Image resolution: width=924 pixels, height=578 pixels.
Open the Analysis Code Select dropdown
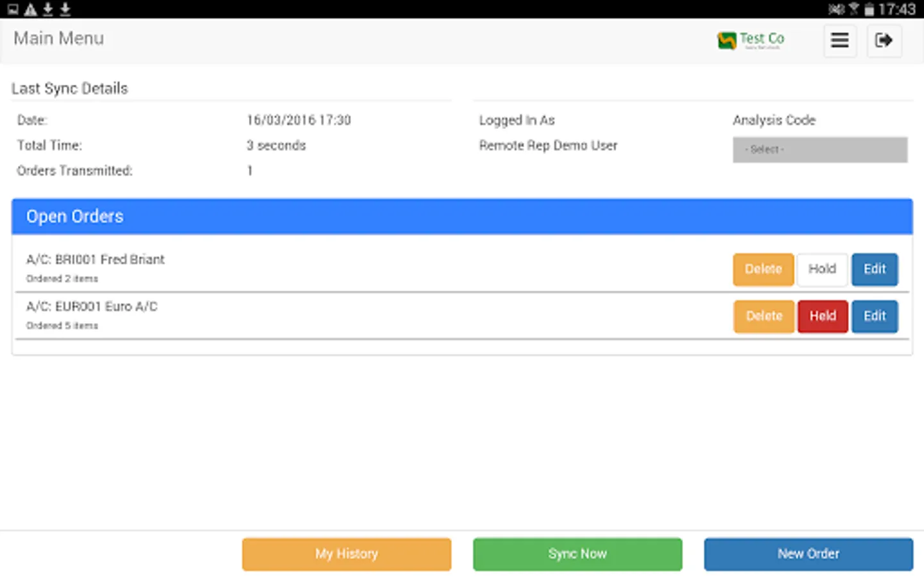[820, 150]
